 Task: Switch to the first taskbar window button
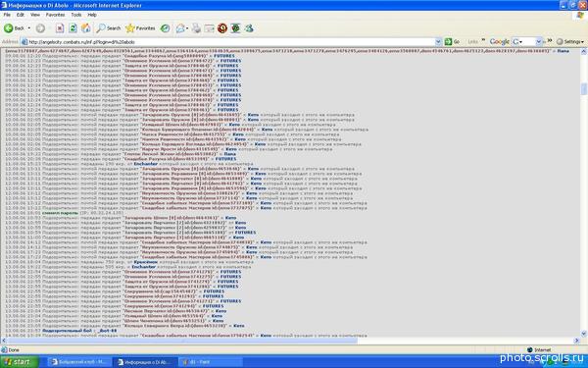click(x=79, y=362)
